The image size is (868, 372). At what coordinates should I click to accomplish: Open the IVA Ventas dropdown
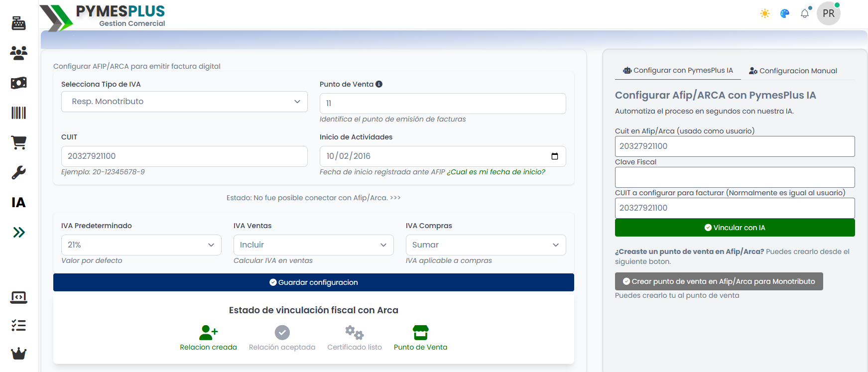click(x=313, y=245)
